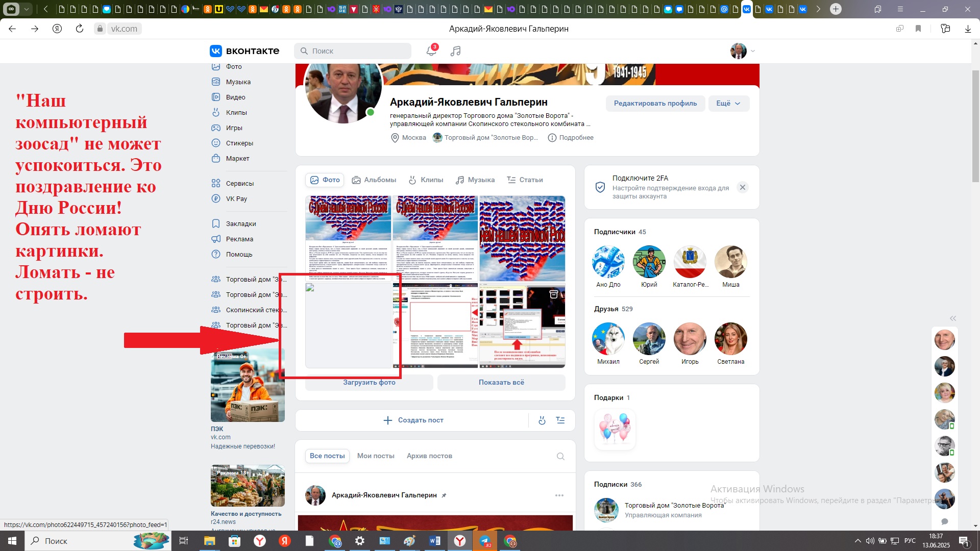Collapse the right contacts panel chevrons

[x=952, y=318]
